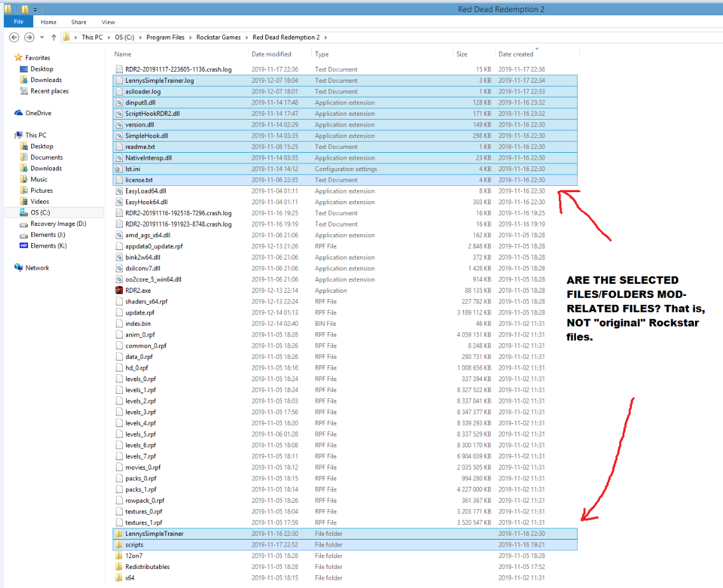
Task: Expand the chevron after Program Files breadcrumb
Action: (x=190, y=38)
